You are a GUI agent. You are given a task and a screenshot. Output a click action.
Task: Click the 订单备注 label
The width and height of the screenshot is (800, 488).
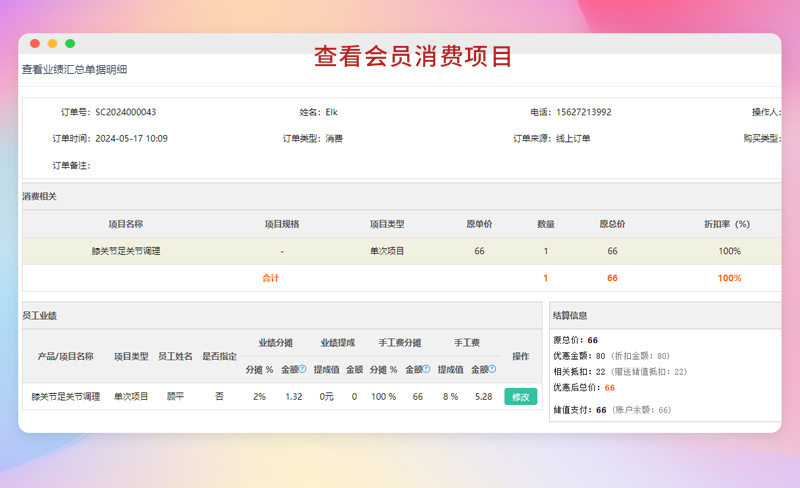click(x=71, y=165)
